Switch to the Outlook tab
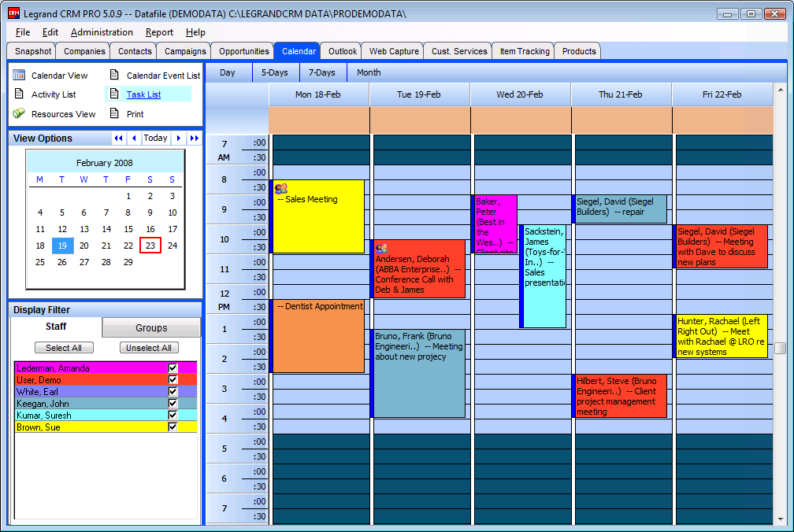 (x=343, y=51)
